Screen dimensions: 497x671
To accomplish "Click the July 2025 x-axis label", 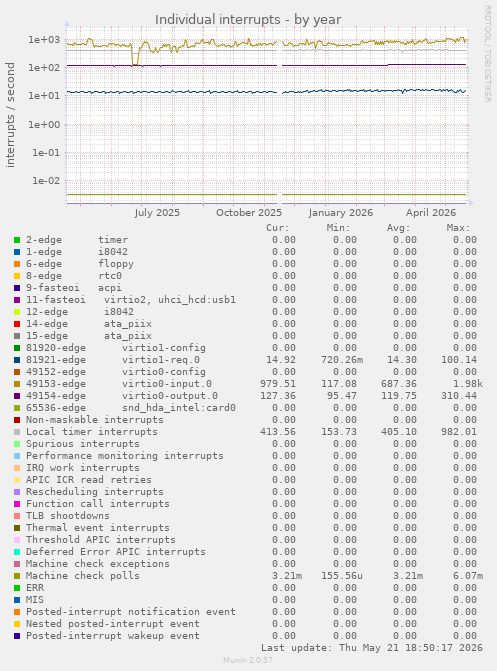I will (x=157, y=213).
